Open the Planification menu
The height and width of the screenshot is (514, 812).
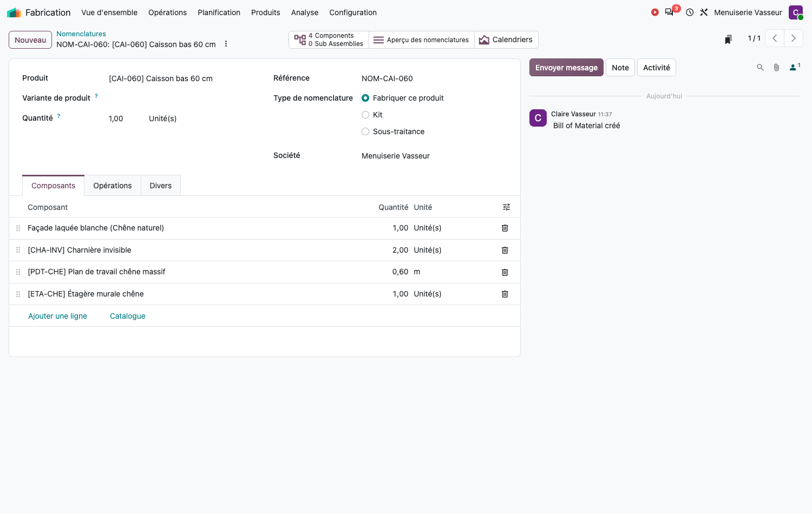coord(219,12)
